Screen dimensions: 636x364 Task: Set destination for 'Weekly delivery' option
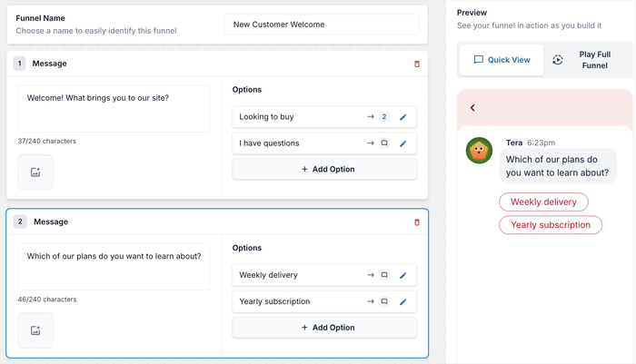click(x=383, y=275)
